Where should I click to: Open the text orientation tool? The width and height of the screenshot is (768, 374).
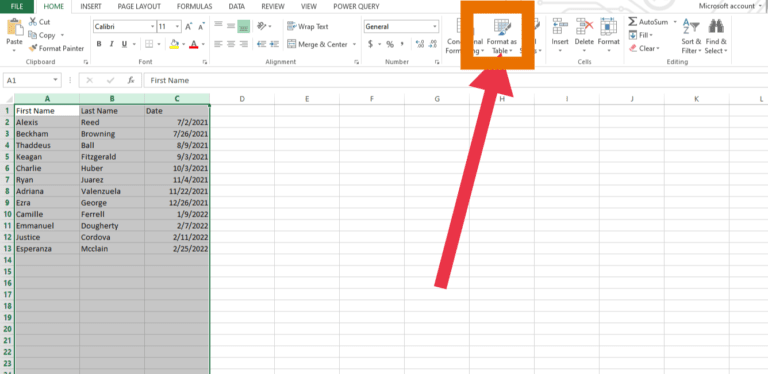(x=263, y=25)
